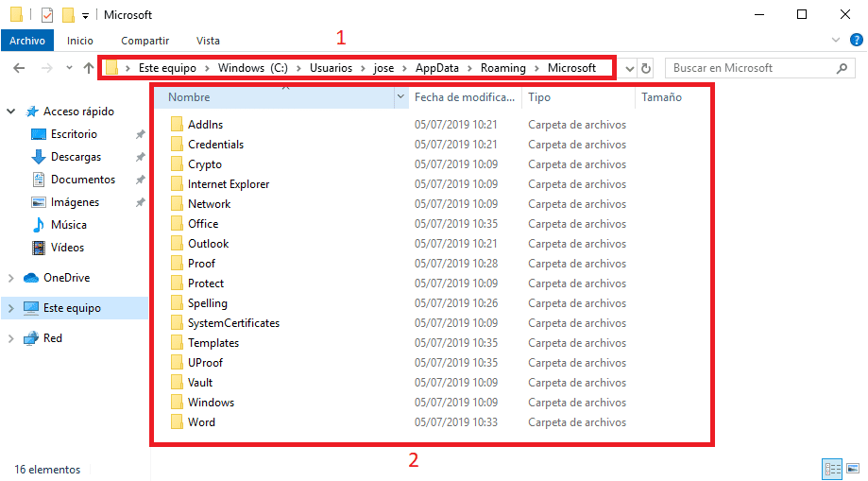Select the Windows folder icon
868x481 pixels.
(177, 403)
